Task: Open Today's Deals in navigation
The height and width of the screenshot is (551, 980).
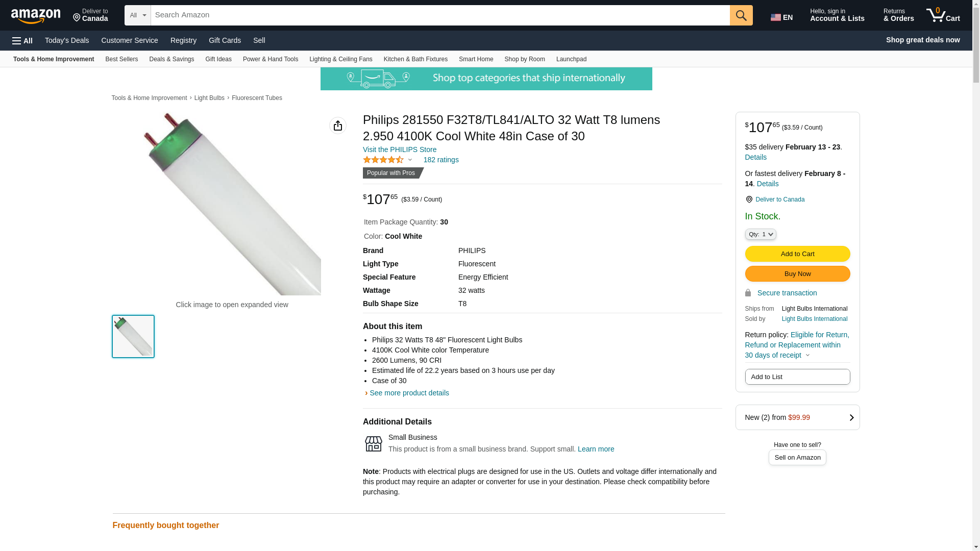Action: 67,40
